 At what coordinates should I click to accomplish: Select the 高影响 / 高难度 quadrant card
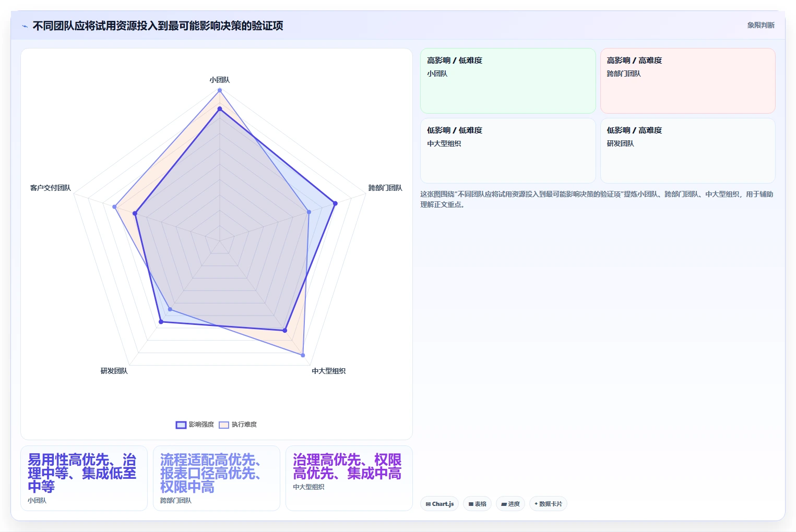pyautogui.click(x=687, y=81)
